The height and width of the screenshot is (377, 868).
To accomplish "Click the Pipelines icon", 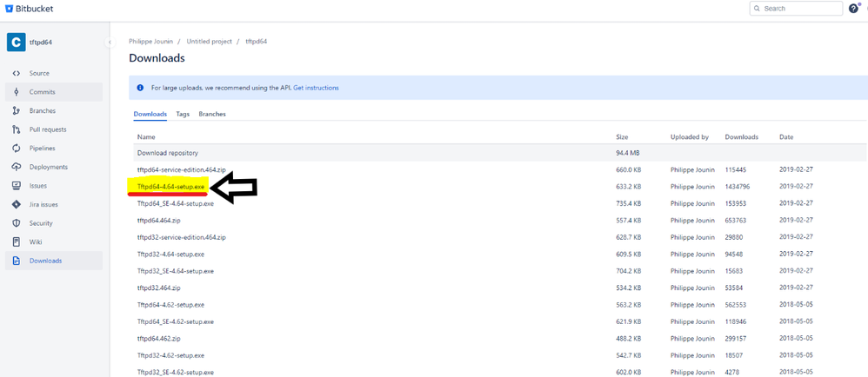I will coord(17,149).
